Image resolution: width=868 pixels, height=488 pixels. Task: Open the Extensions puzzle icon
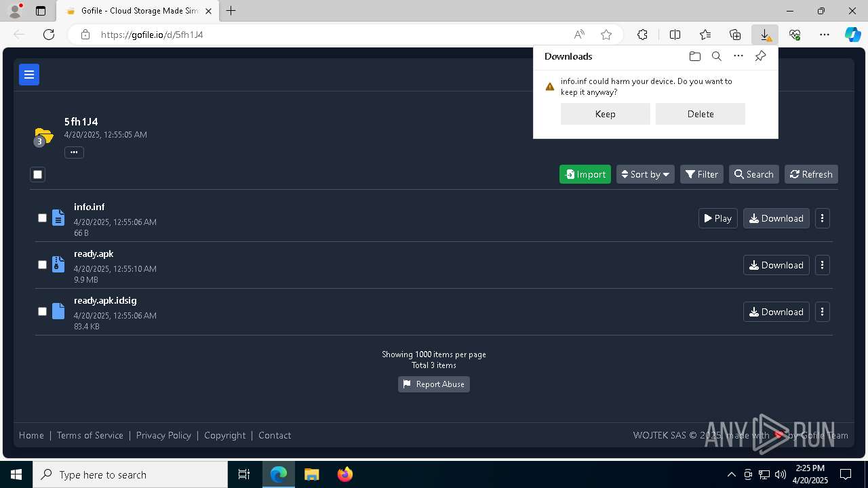point(642,35)
